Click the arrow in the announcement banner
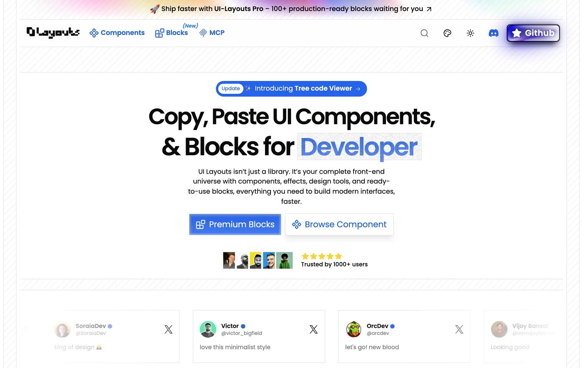Image resolution: width=588 pixels, height=368 pixels. 429,9
